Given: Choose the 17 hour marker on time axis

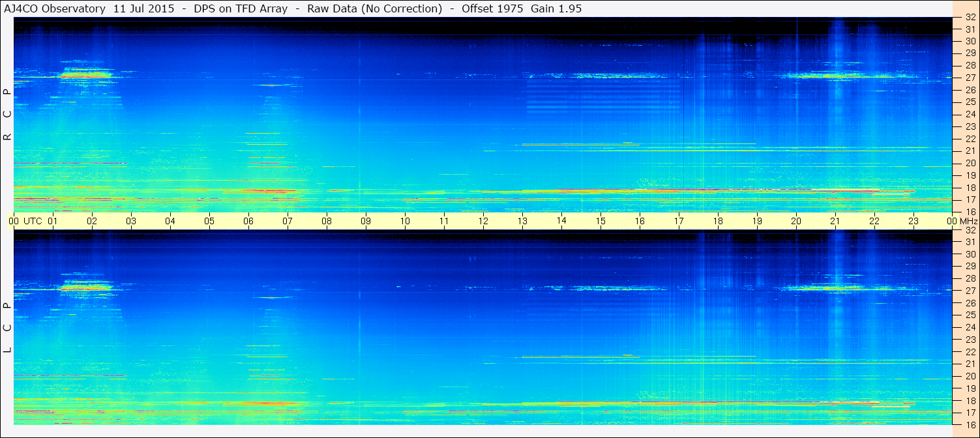Looking at the screenshot, I should [679, 221].
